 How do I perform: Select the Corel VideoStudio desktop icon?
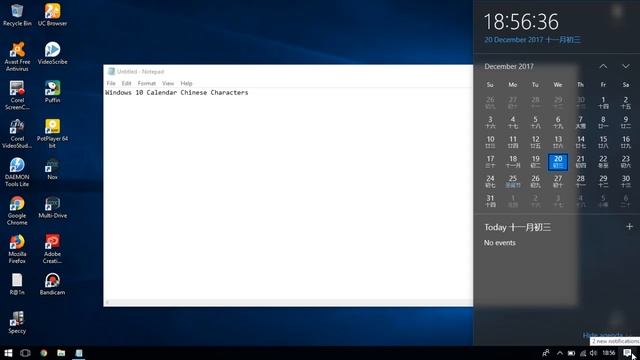pos(17,133)
